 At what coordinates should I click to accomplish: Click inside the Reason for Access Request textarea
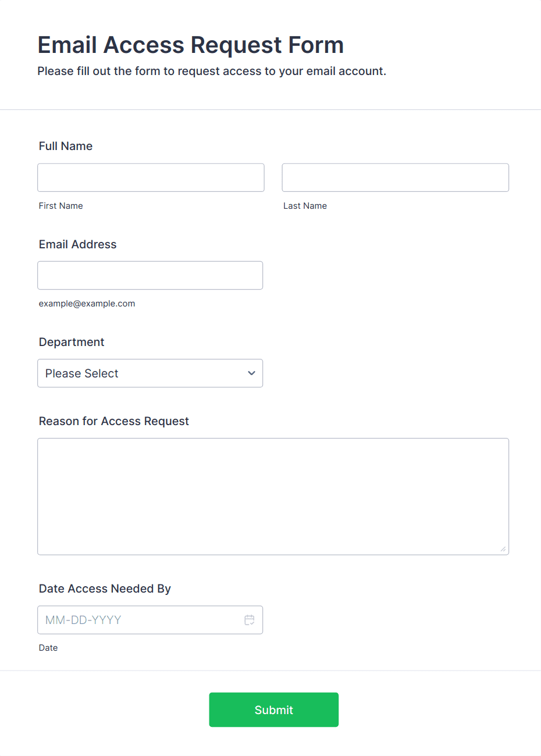pyautogui.click(x=273, y=496)
